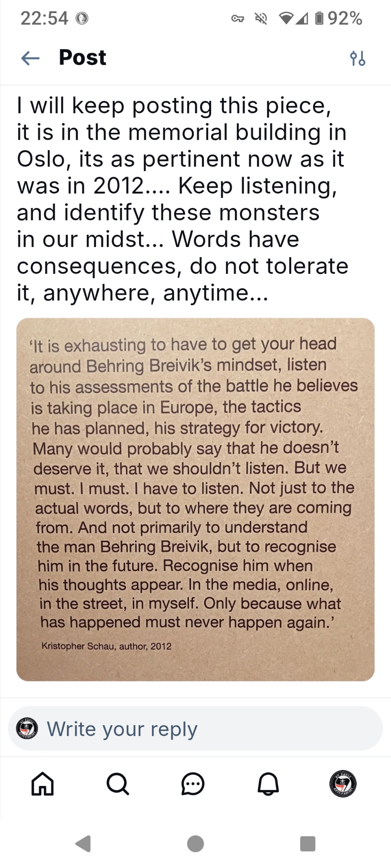Image resolution: width=391 pixels, height=868 pixels.
Task: Tap the avatar beside Write your reply
Action: tap(27, 728)
